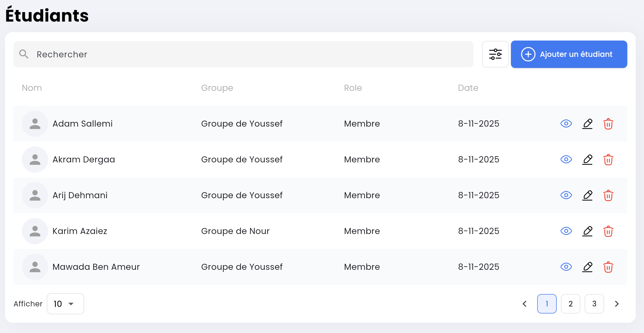The image size is (644, 333).
Task: Open the 'Afficher 10' page size dropdown
Action: (65, 304)
